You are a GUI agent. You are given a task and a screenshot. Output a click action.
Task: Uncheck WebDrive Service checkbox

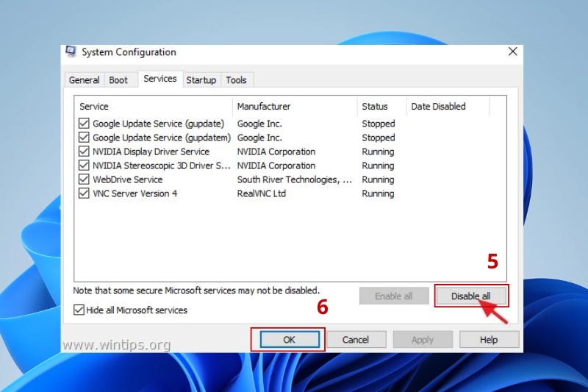(x=84, y=179)
